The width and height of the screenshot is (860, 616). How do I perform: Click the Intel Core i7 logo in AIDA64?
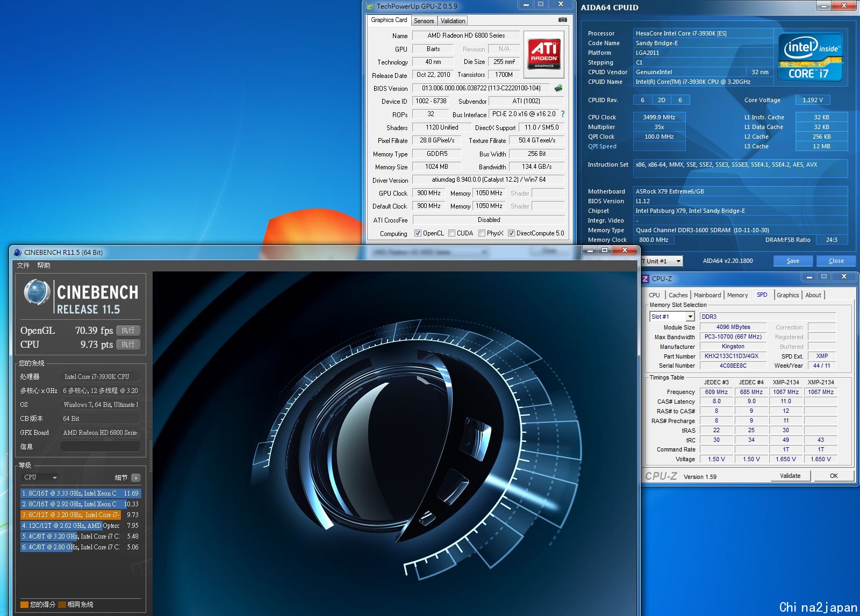click(x=810, y=57)
